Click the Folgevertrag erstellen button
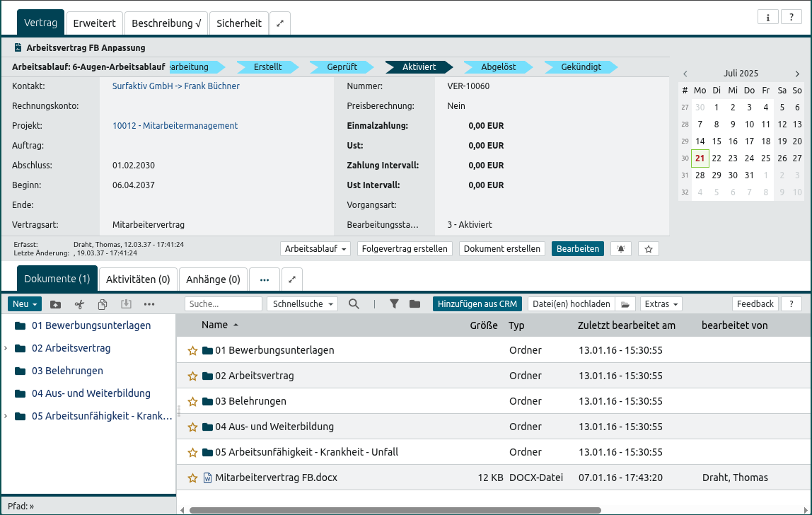This screenshot has width=812, height=515. 405,249
